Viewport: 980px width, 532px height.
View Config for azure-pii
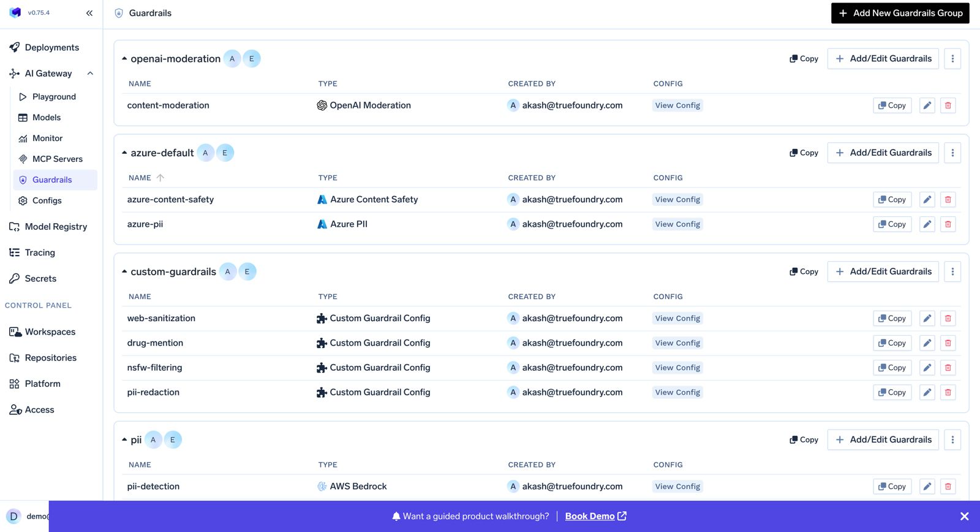[677, 224]
